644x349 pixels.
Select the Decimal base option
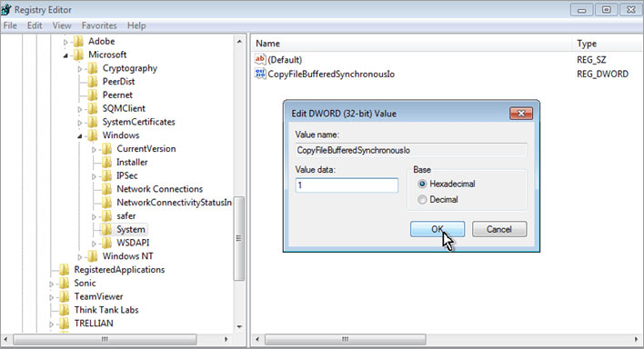(x=422, y=200)
